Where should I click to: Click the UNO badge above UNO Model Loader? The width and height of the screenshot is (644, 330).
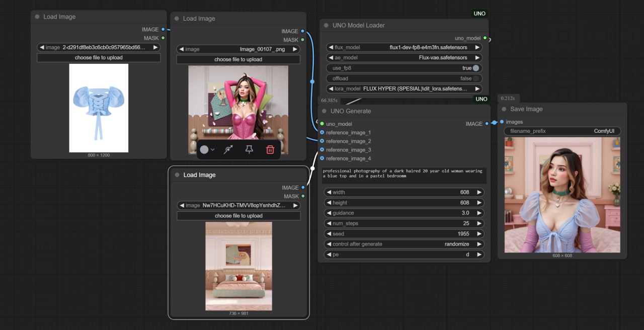(x=479, y=14)
